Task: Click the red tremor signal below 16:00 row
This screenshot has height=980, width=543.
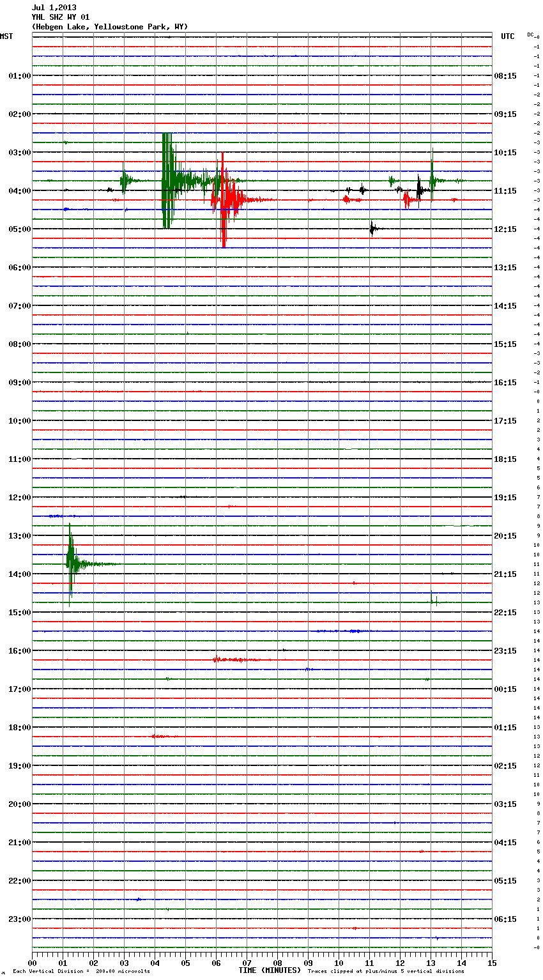Action: 235,659
